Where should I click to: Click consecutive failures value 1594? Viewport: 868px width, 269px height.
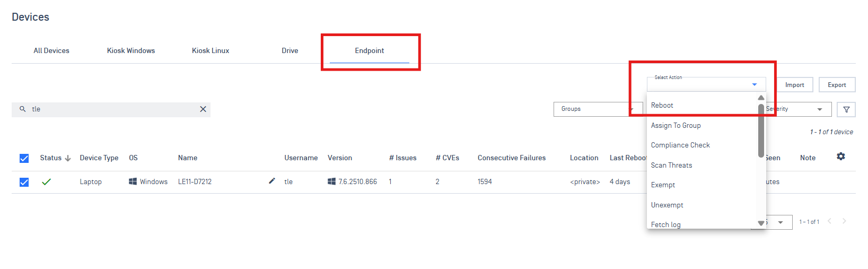(485, 182)
